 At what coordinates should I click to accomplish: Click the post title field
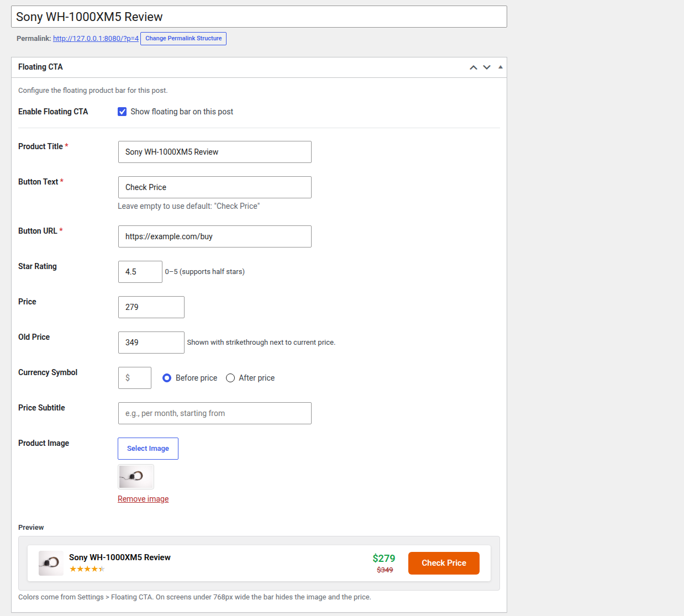[x=259, y=17]
